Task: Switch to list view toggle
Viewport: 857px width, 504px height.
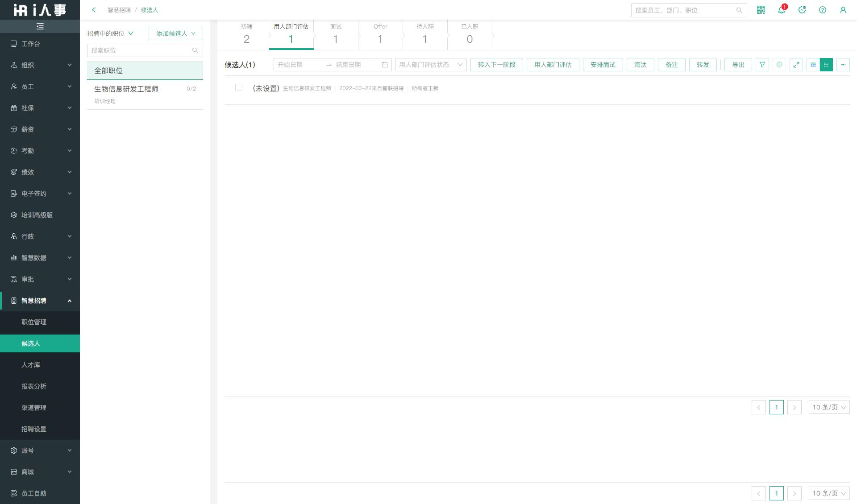Action: (x=826, y=65)
